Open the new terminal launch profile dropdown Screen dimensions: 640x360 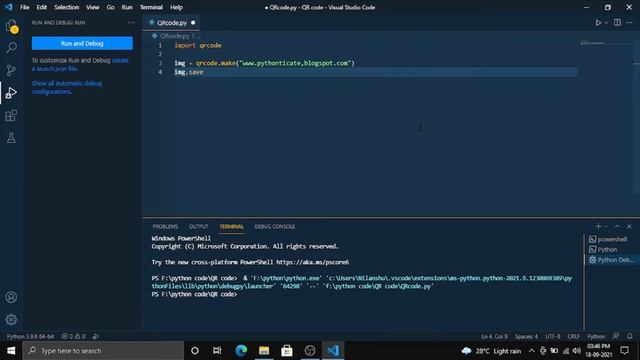point(606,226)
